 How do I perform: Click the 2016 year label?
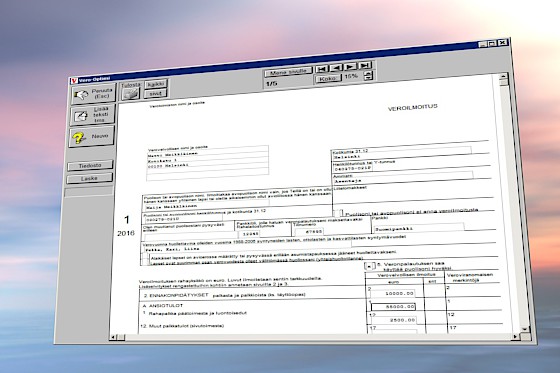coord(126,233)
